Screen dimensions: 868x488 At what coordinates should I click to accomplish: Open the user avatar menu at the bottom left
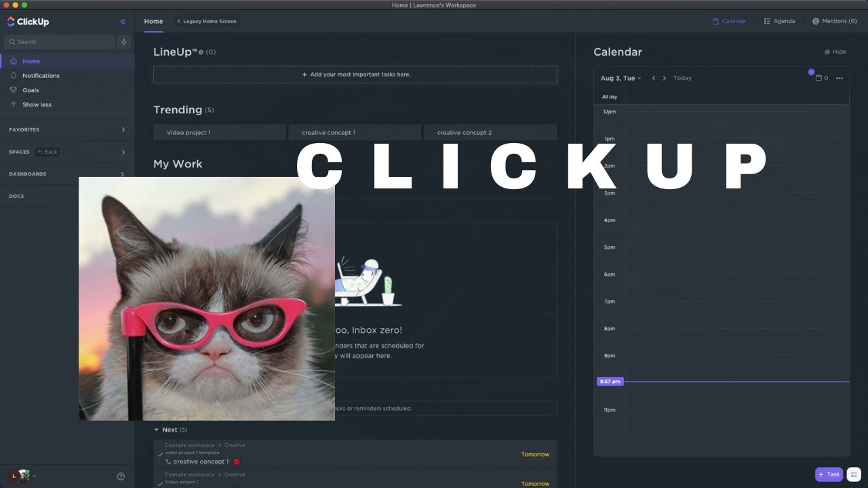(x=20, y=476)
